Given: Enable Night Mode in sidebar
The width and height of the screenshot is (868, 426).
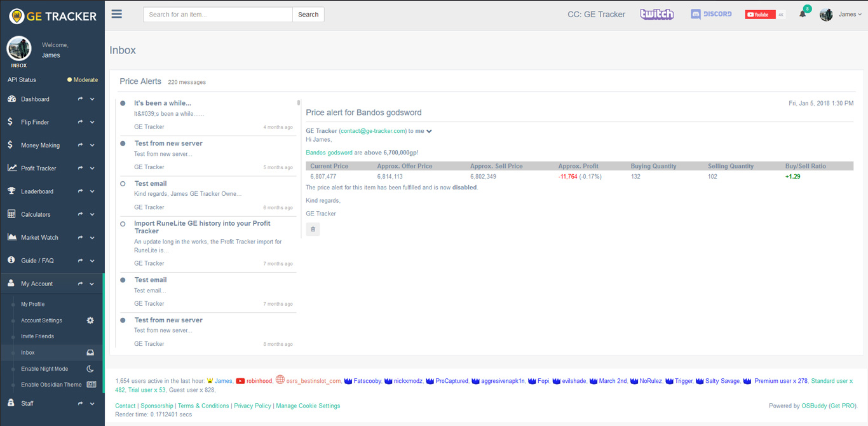Looking at the screenshot, I should [44, 369].
